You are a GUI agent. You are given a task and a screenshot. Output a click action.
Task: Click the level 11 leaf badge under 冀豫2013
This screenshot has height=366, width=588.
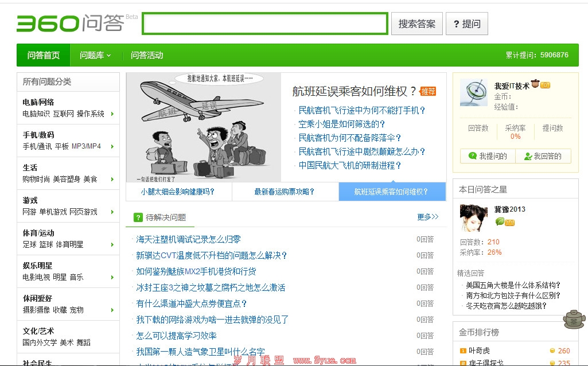tap(505, 222)
